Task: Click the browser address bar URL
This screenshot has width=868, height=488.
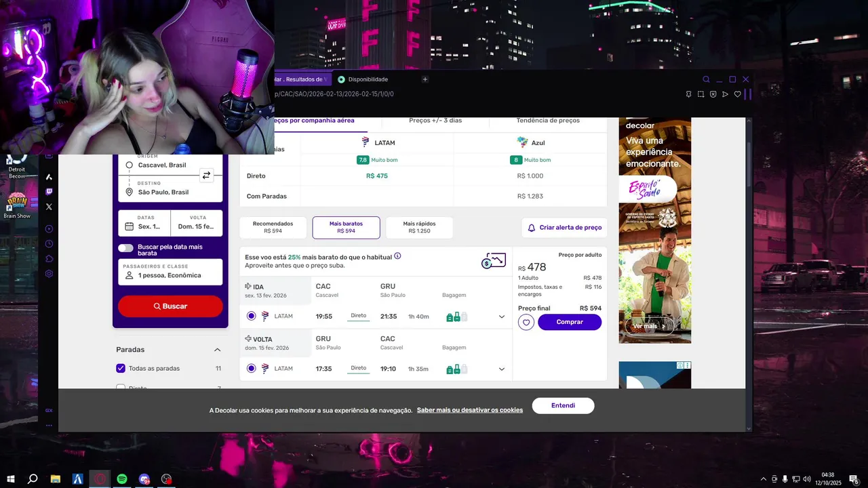Action: coord(335,94)
